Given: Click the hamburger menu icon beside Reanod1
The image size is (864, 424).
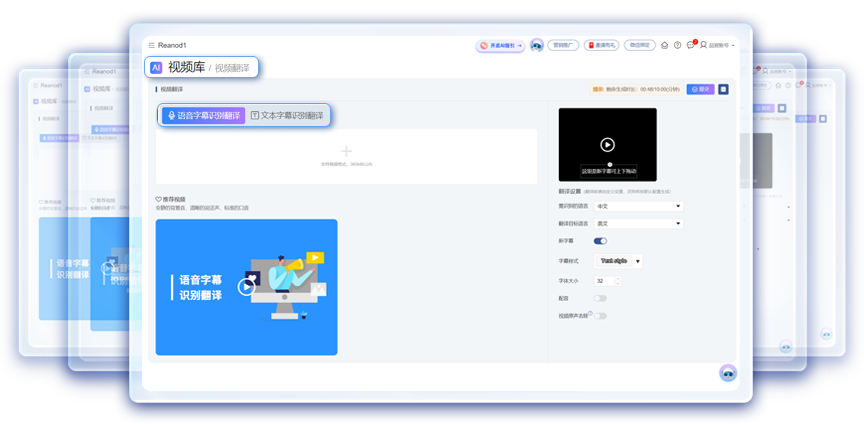Looking at the screenshot, I should click(151, 45).
